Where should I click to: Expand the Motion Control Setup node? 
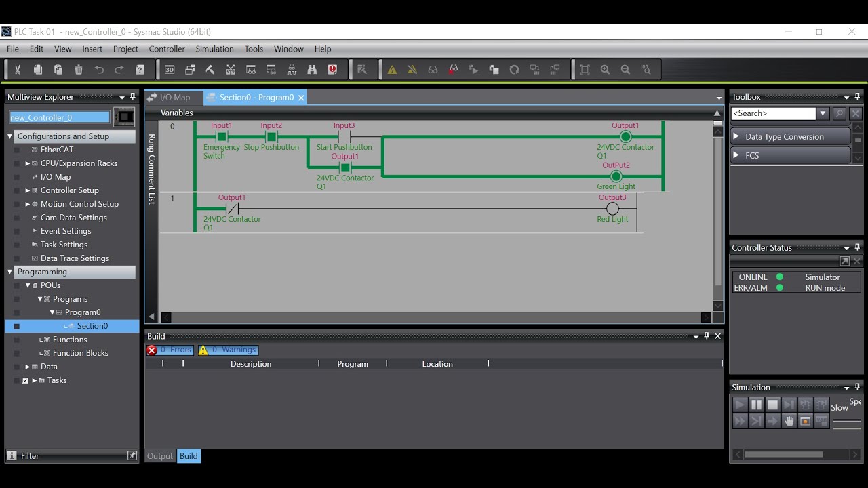28,204
